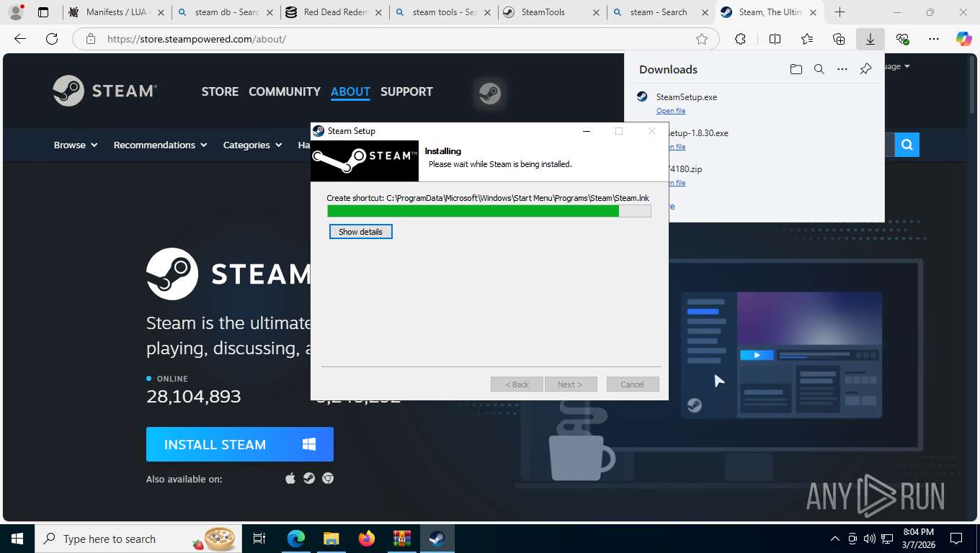Click the Steam setup taskbar icon
980x553 pixels.
pos(437,539)
